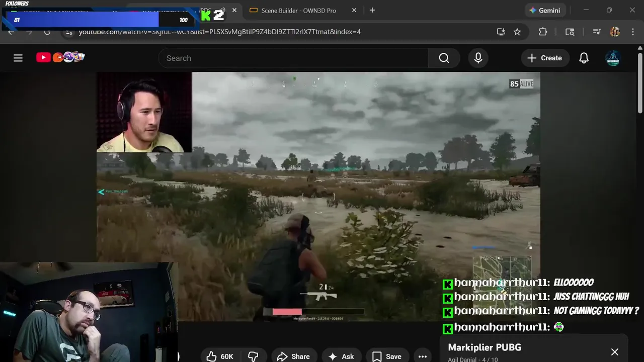
Task: Open the YouTube hamburger guide menu
Action: point(18,58)
